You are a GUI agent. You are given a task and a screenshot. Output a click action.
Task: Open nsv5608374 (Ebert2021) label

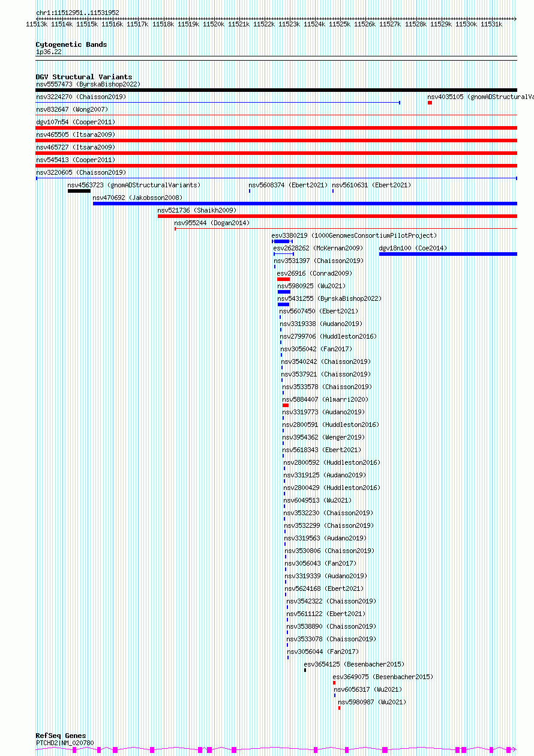(x=288, y=185)
